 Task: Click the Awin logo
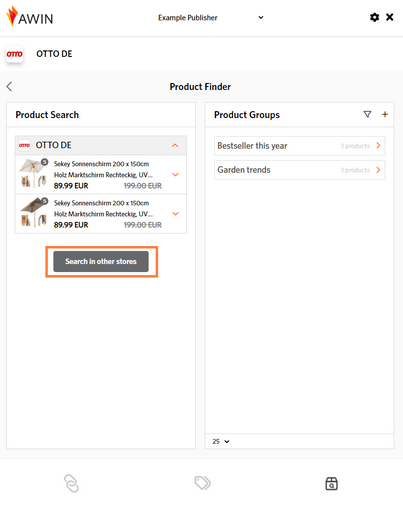pyautogui.click(x=30, y=17)
